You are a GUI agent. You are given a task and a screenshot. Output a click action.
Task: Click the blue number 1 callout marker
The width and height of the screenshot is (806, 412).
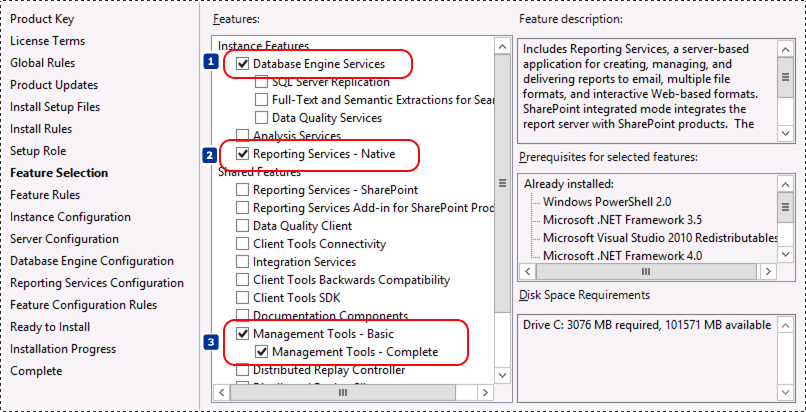(x=210, y=62)
